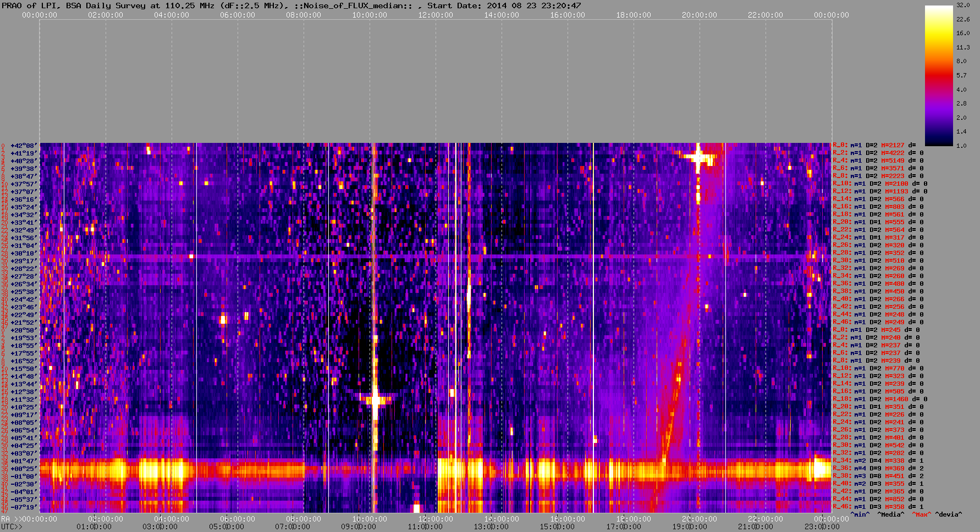Click the declination label +42°08'
The height and width of the screenshot is (532, 980).
click(x=24, y=146)
